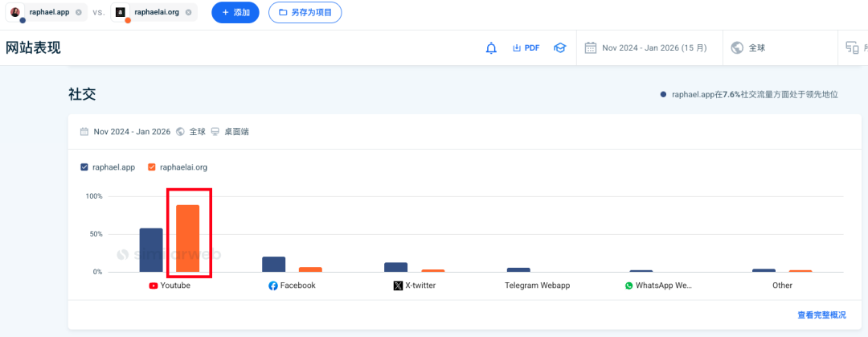Screen dimensions: 868x337
Task: Remove raphaelai.org from comparison
Action: click(189, 12)
